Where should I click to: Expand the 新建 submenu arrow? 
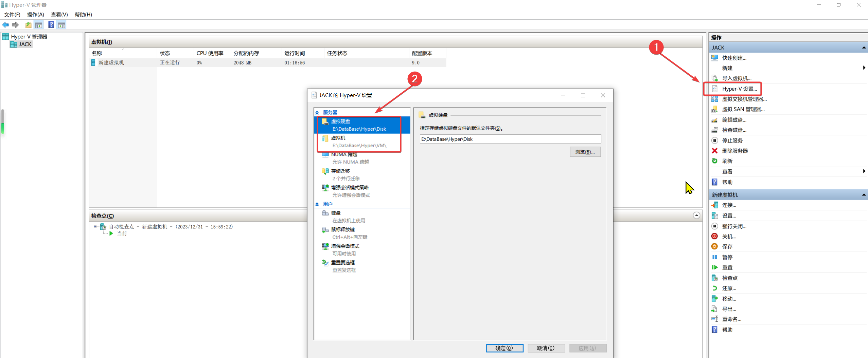[x=864, y=68]
